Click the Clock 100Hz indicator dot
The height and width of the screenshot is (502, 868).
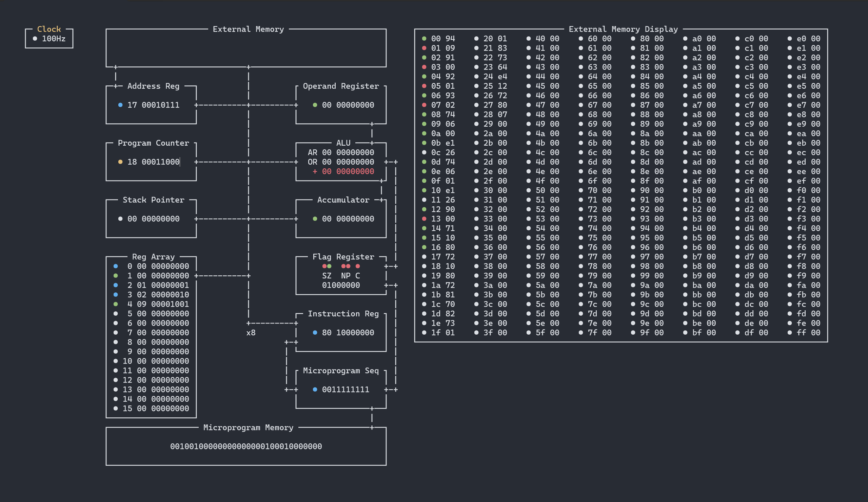[35, 39]
